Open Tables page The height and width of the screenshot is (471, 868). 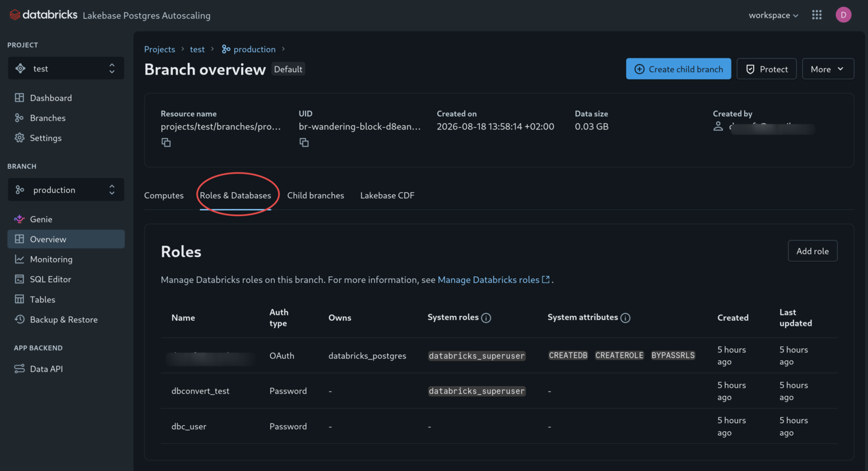click(66, 299)
